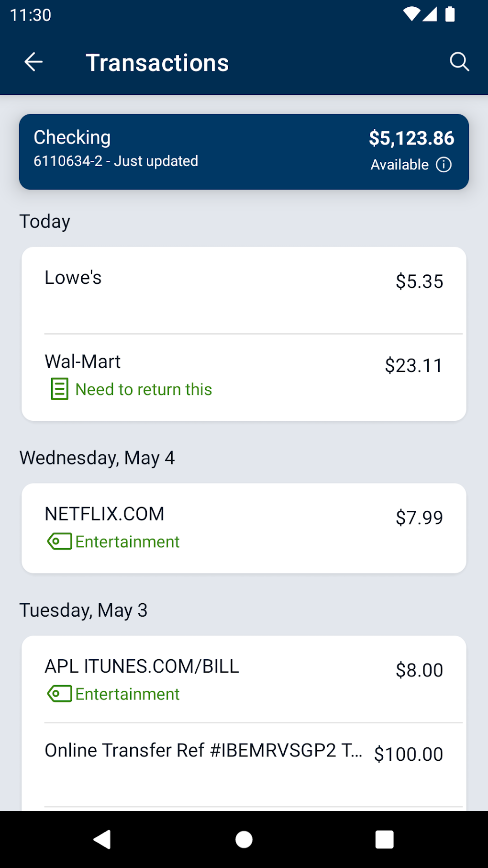Tap the "Need to return this" note

click(x=144, y=390)
